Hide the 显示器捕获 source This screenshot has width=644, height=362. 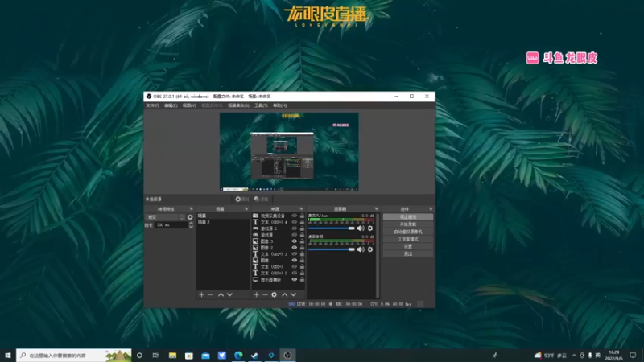[x=294, y=279]
